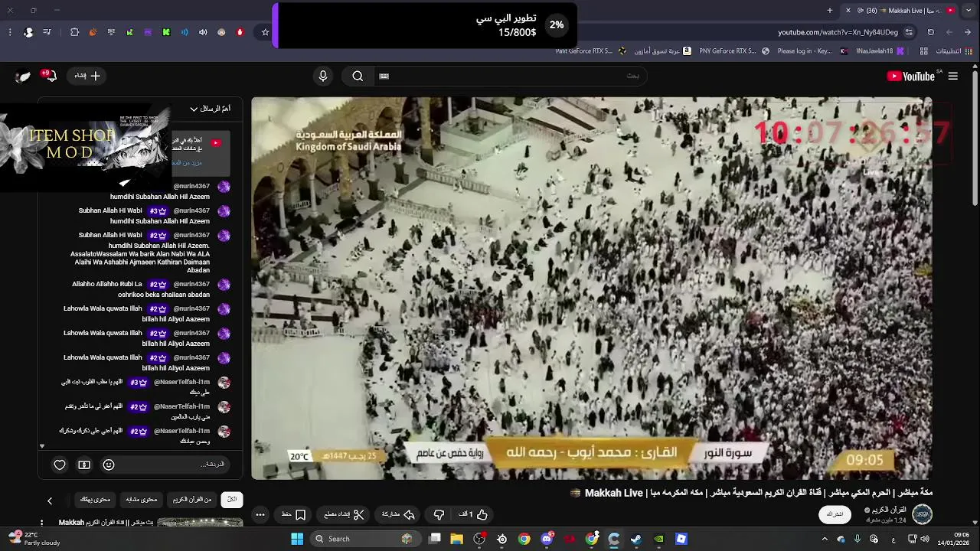Open the emoji picker in chat
The height and width of the screenshot is (551, 980).
click(x=109, y=465)
